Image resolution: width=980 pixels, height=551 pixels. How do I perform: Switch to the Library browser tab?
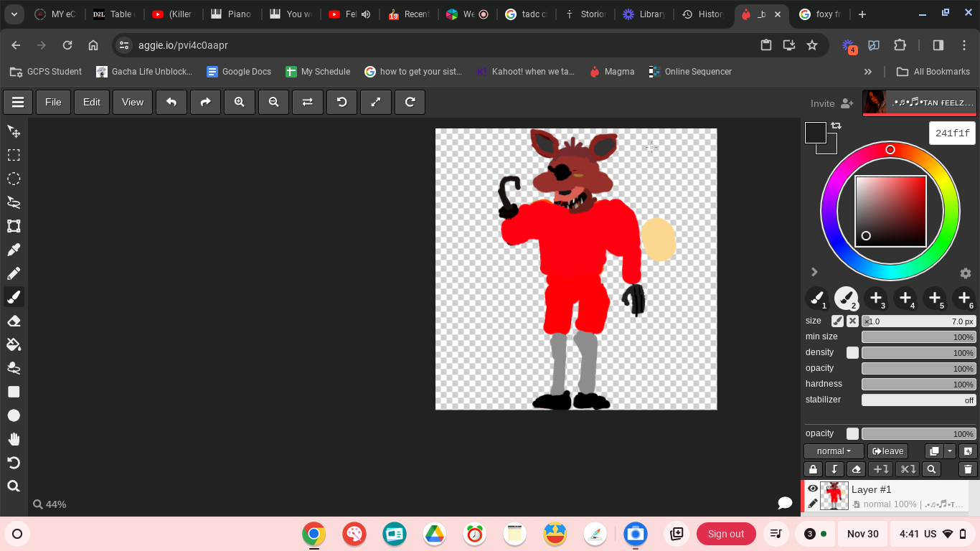[644, 14]
